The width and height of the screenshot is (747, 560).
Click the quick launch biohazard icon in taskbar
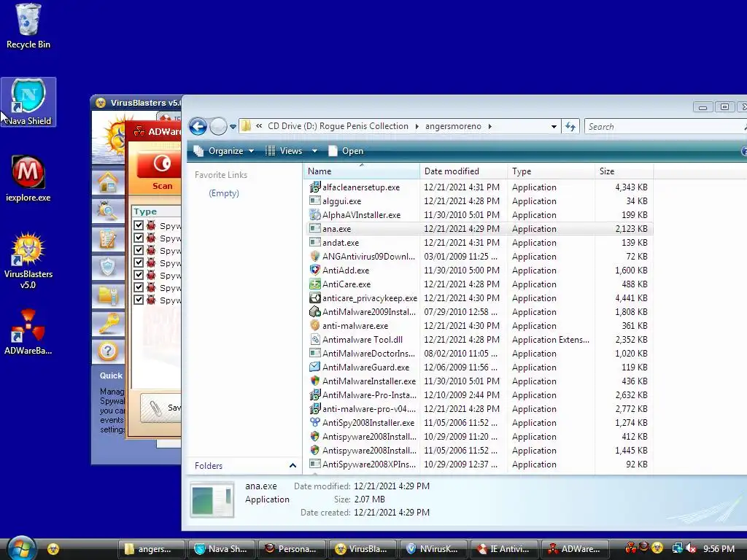(53, 549)
